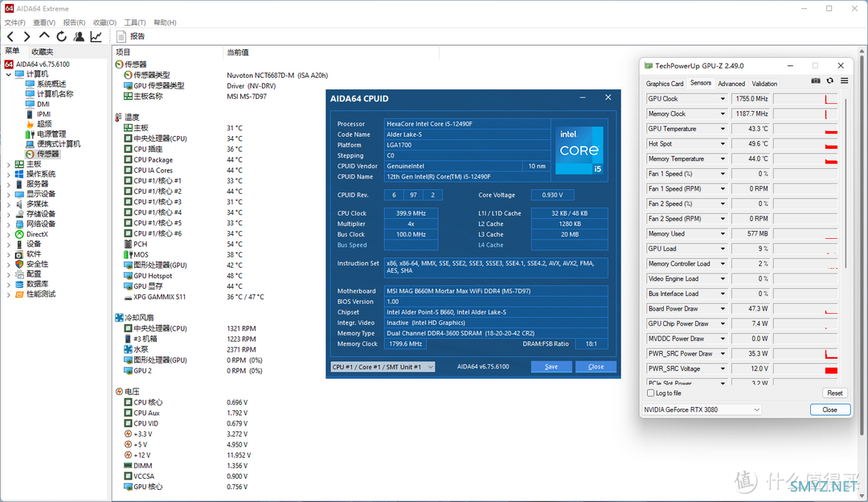Switch to the 收藏夹 tab

(42, 51)
